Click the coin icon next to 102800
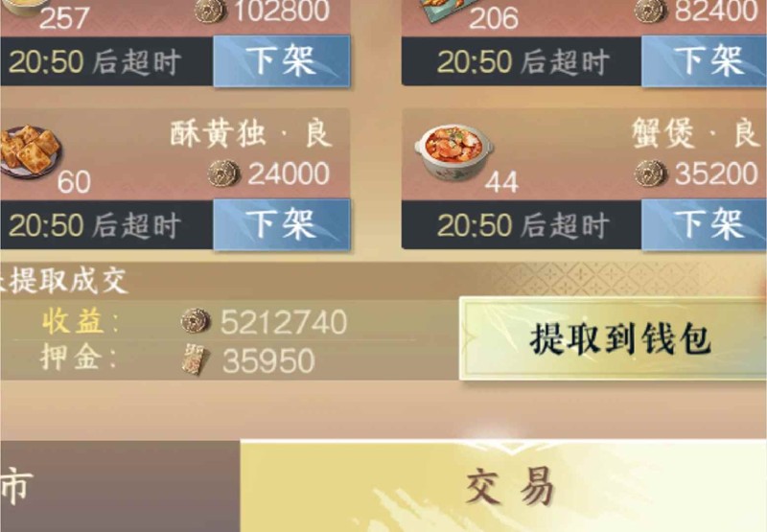 (x=211, y=11)
